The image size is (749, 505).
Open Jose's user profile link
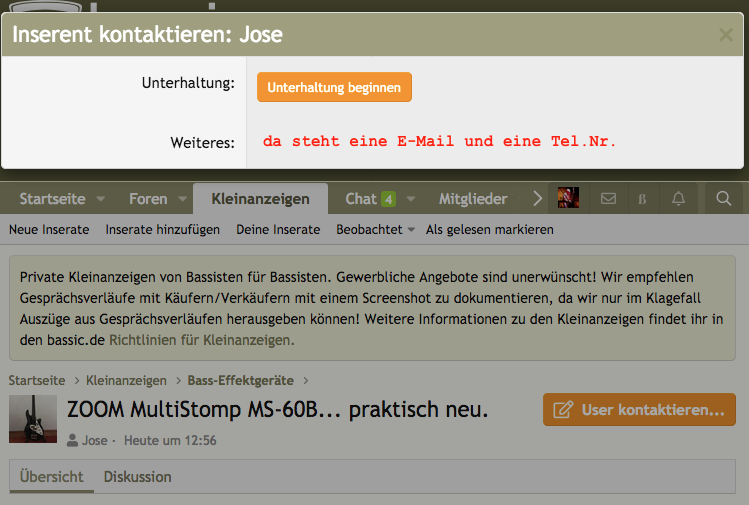[x=94, y=441]
